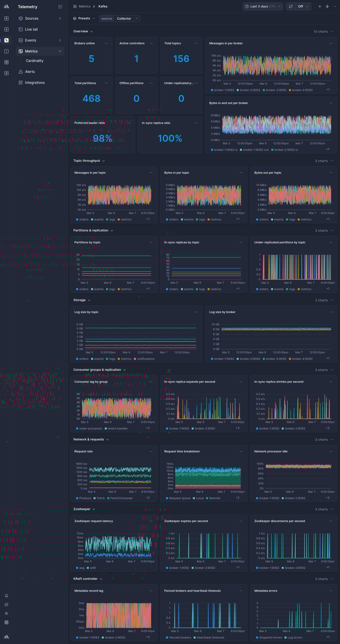Click the logo icon at top left
The image size is (340, 644).
pos(6,6)
